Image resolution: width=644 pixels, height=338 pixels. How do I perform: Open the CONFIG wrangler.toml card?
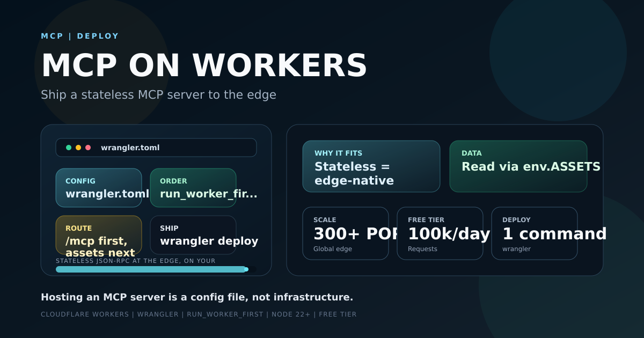[x=99, y=188]
